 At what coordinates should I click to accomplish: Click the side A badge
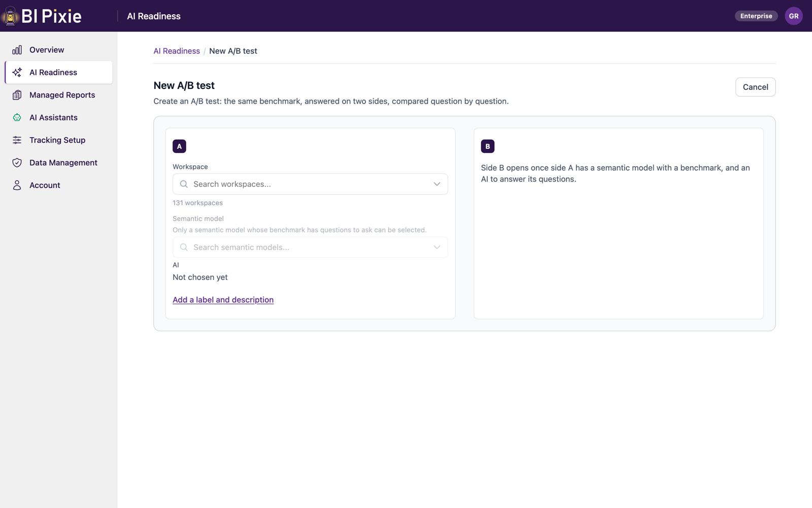point(179,146)
